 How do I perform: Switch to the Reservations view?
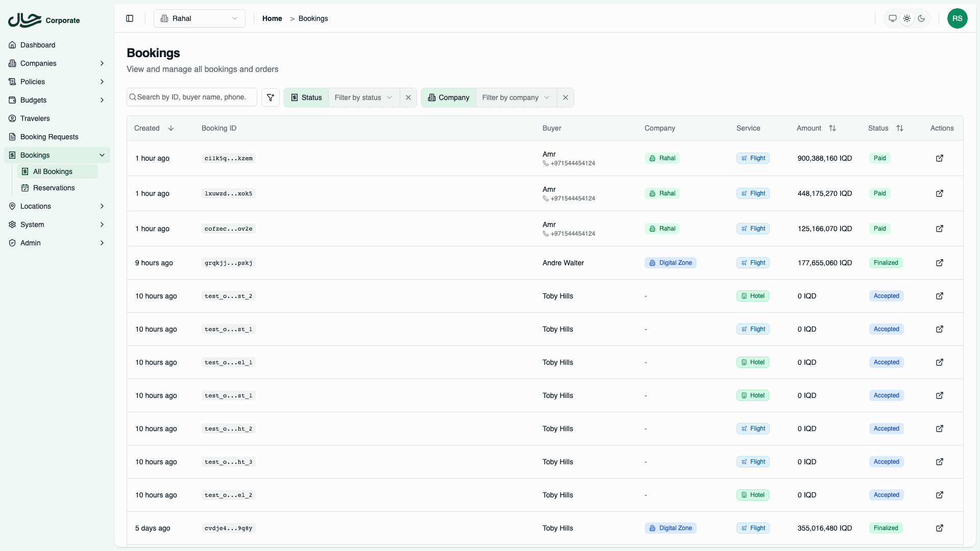54,188
